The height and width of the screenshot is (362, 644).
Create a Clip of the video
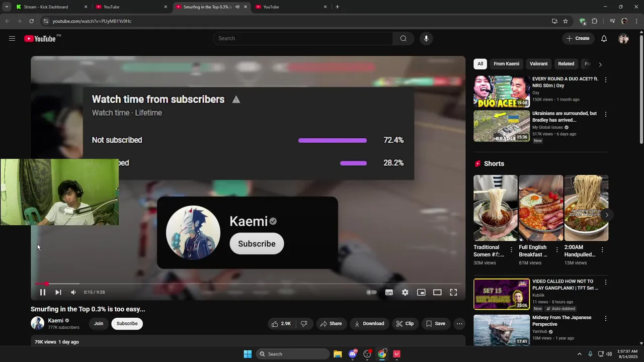(405, 324)
